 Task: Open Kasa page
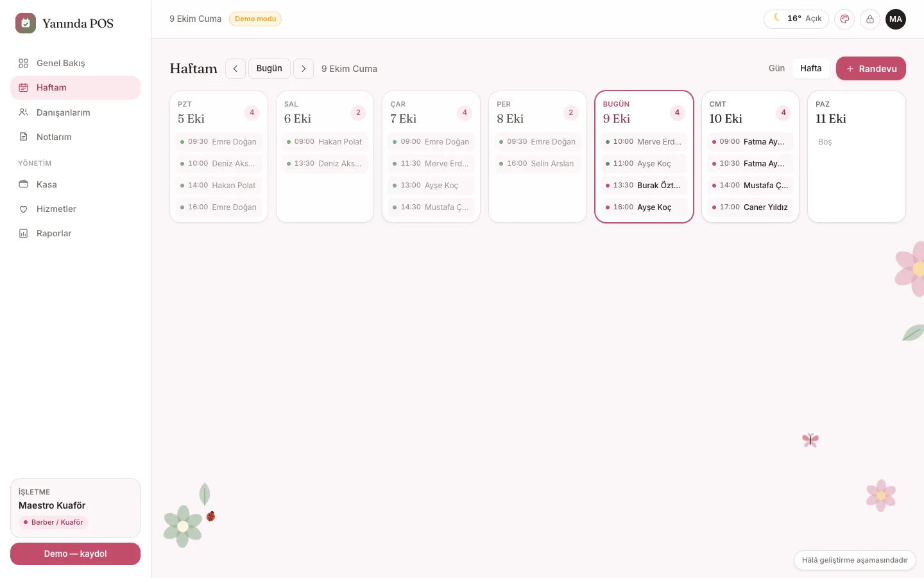pyautogui.click(x=75, y=184)
